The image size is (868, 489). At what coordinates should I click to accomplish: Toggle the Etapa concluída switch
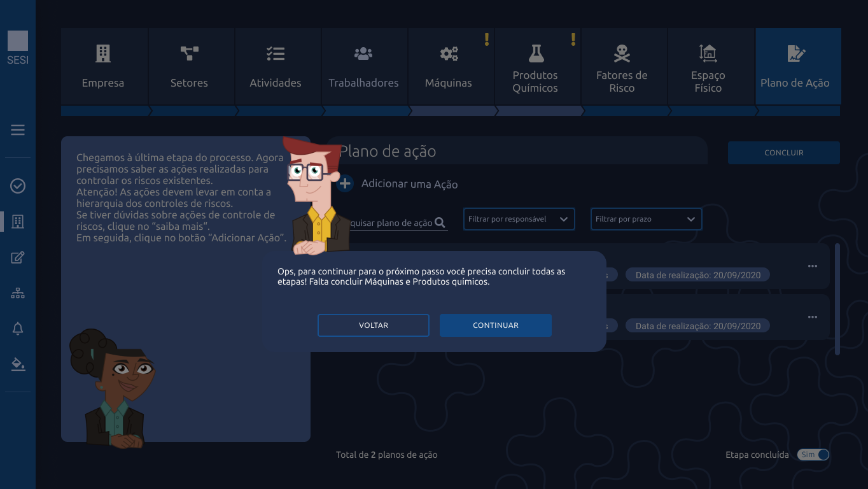(813, 455)
